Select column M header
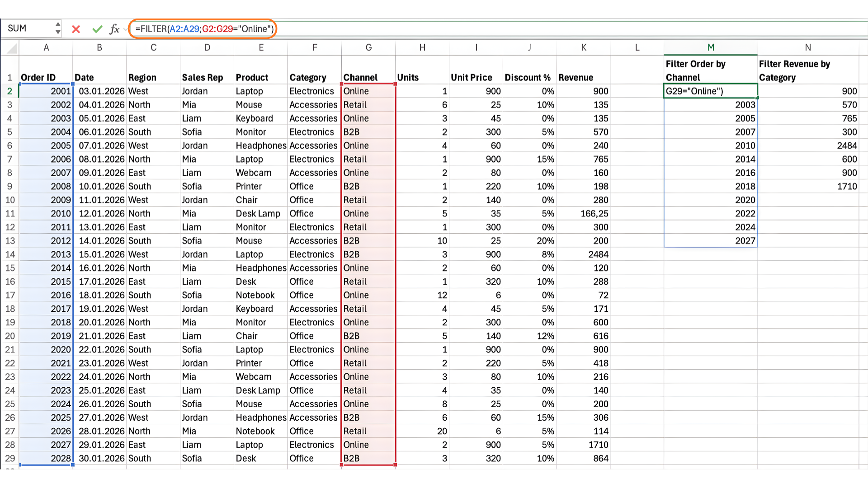Viewport: 868px width, 488px height. [x=710, y=47]
